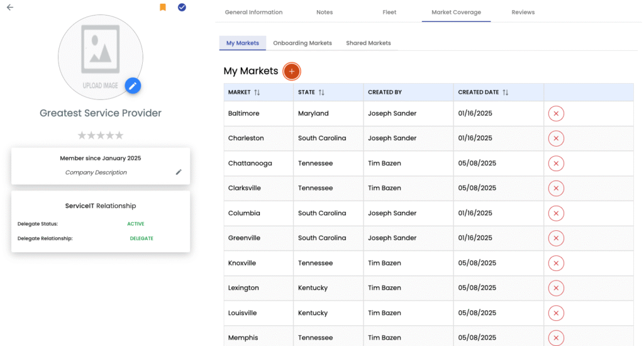Remove the Lexington market row
Image resolution: width=644 pixels, height=346 pixels.
tap(556, 288)
